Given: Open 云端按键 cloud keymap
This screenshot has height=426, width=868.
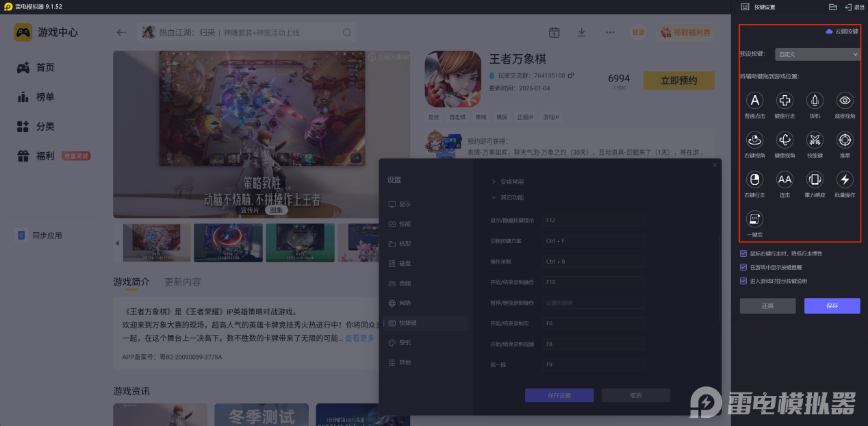Looking at the screenshot, I should pos(842,32).
